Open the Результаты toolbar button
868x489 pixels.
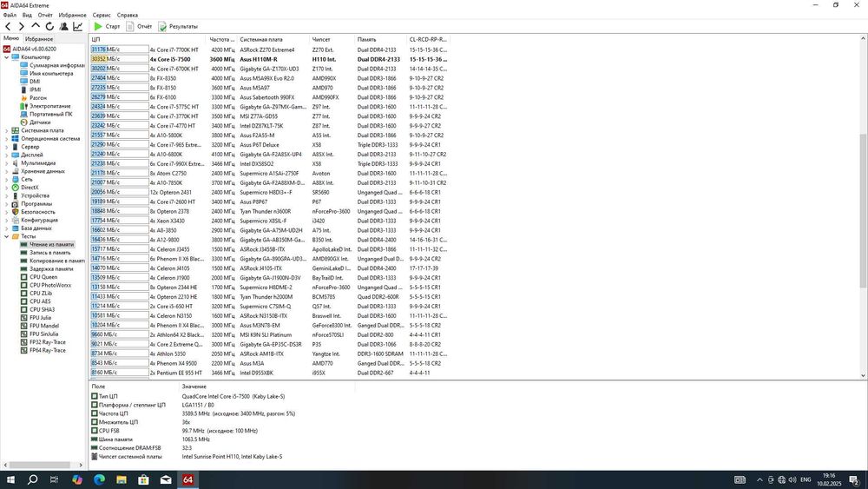[x=178, y=26]
